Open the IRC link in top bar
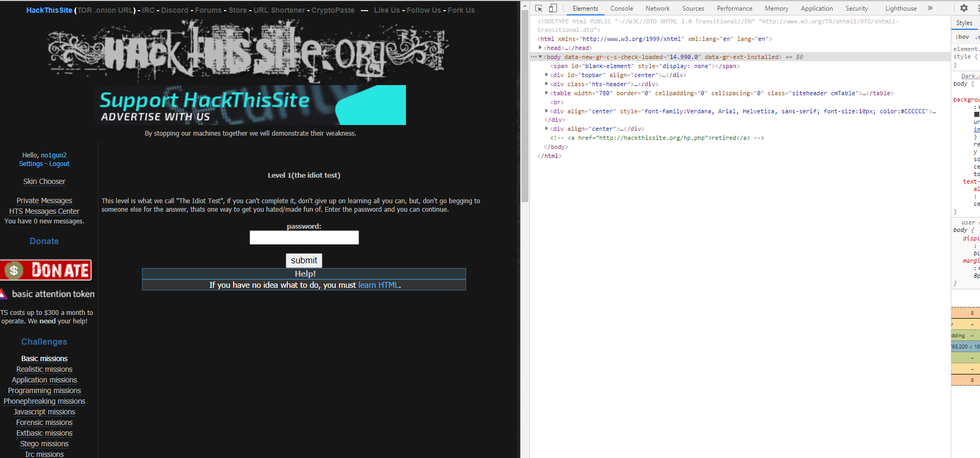 point(148,10)
